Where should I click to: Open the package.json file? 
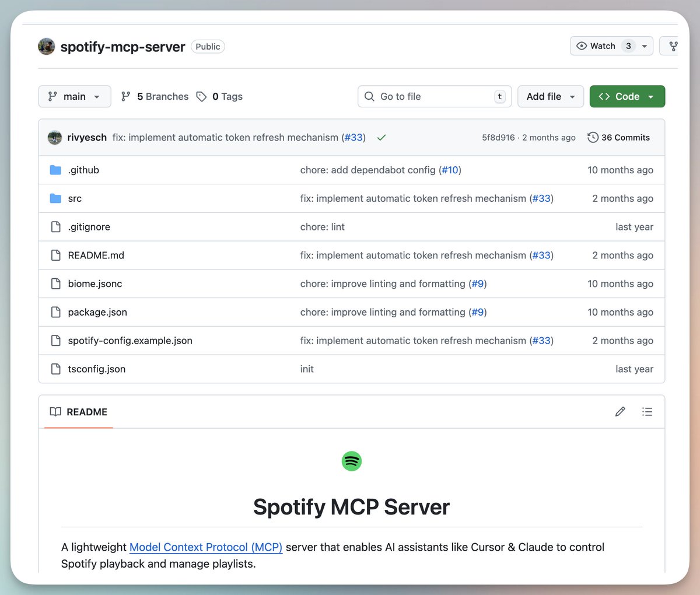(x=97, y=312)
